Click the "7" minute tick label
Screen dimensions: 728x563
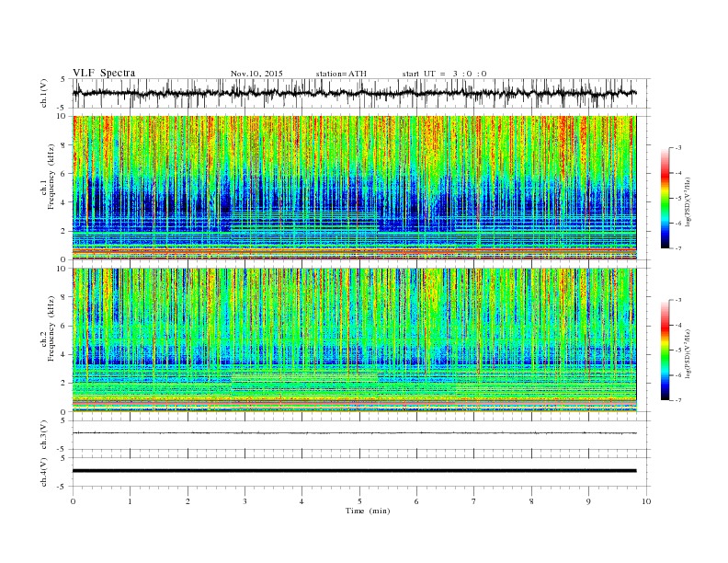(474, 501)
